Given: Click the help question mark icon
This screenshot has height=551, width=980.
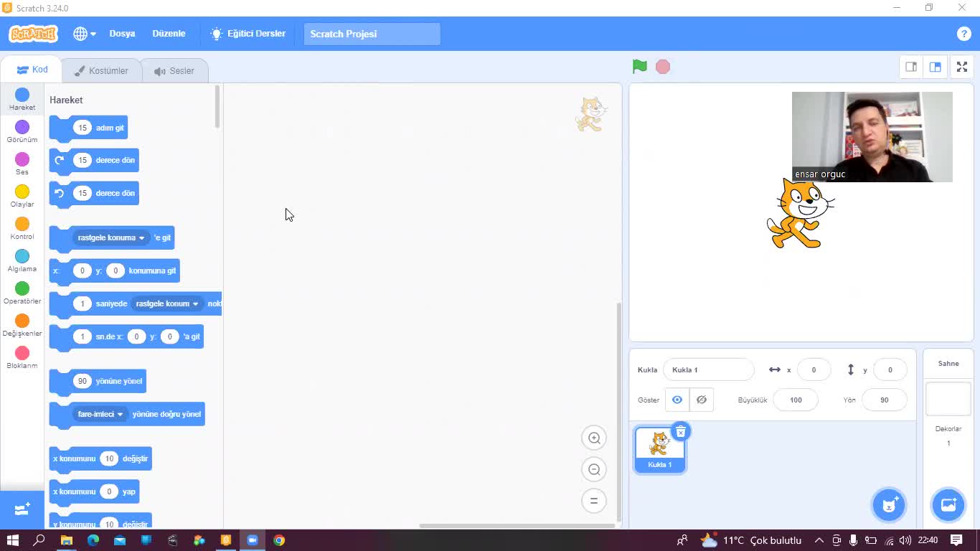Looking at the screenshot, I should pyautogui.click(x=963, y=34).
